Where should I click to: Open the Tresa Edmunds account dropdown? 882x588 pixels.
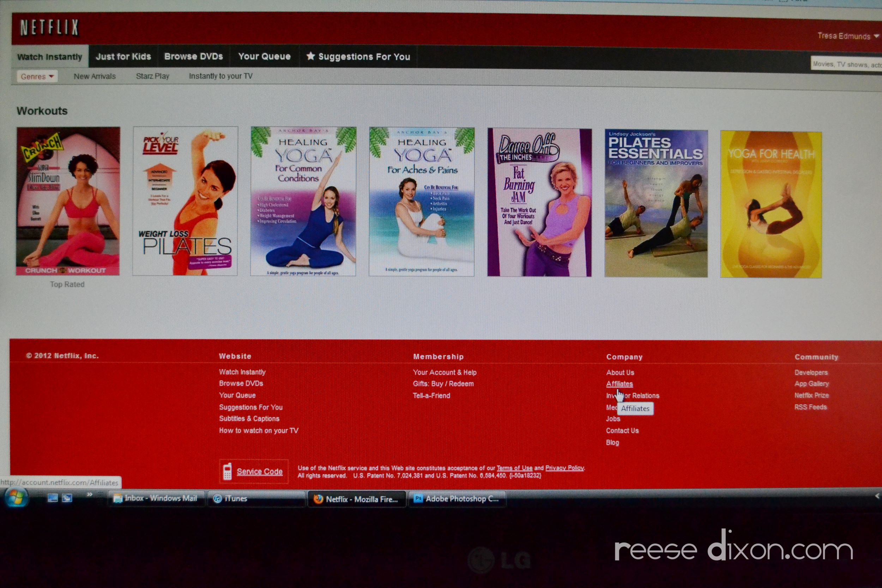(x=848, y=36)
